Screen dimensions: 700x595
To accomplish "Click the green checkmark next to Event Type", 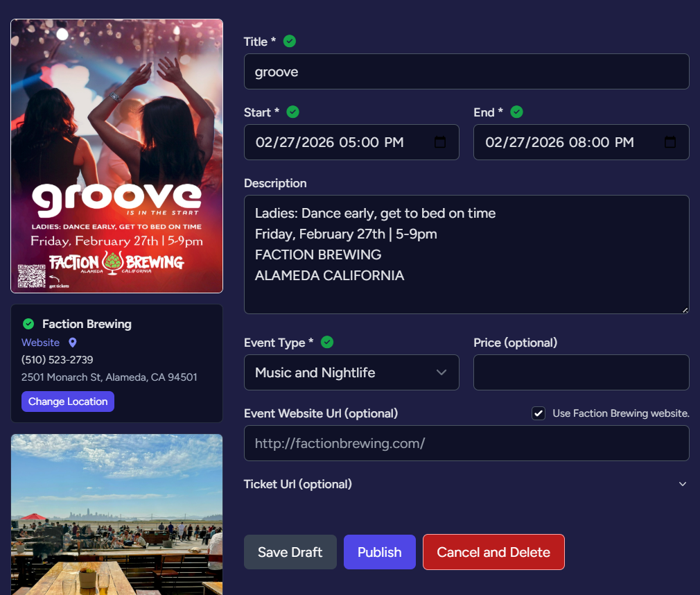I will [x=327, y=343].
